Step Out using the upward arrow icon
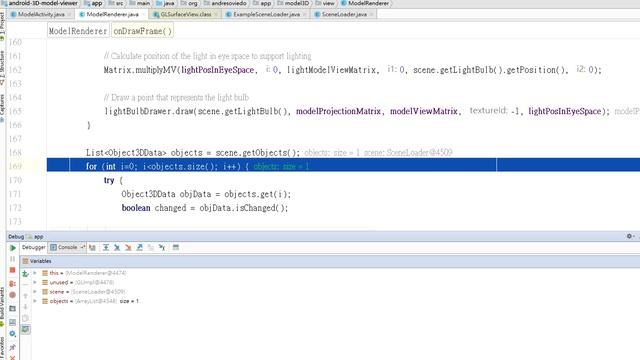 pos(140,248)
